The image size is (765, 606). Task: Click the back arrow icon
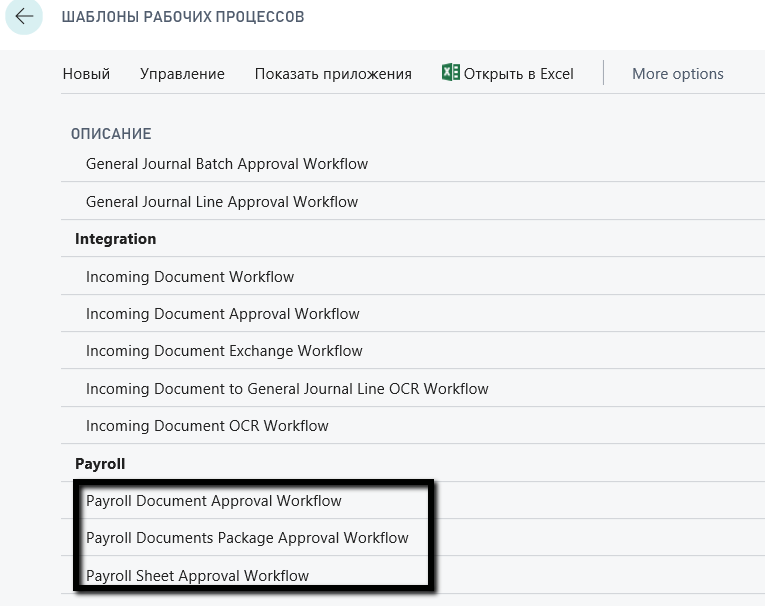[24, 17]
